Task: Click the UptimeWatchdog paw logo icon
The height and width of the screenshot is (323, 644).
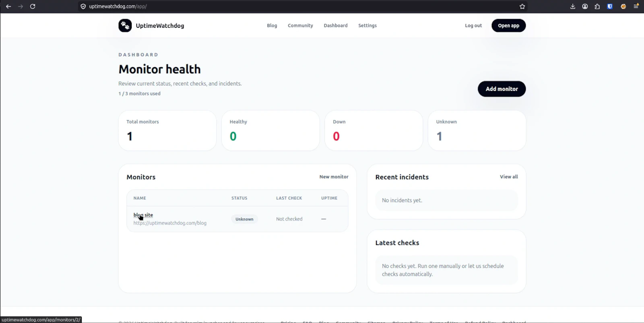Action: [125, 25]
